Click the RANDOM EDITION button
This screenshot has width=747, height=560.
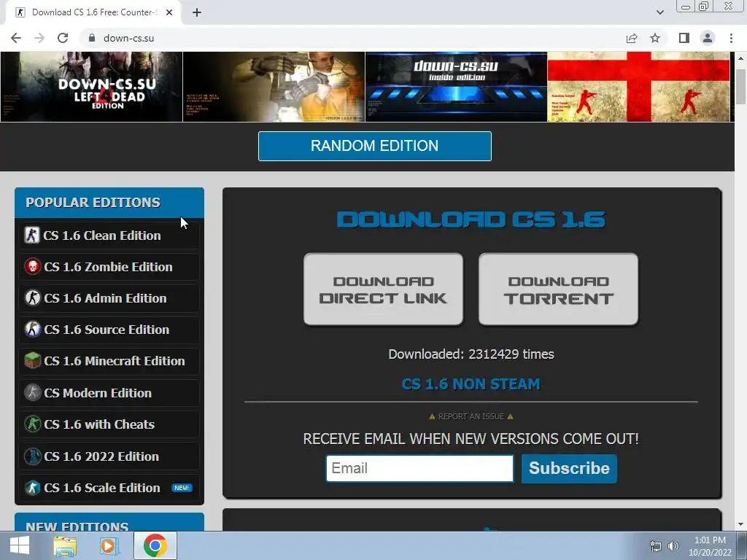(375, 146)
